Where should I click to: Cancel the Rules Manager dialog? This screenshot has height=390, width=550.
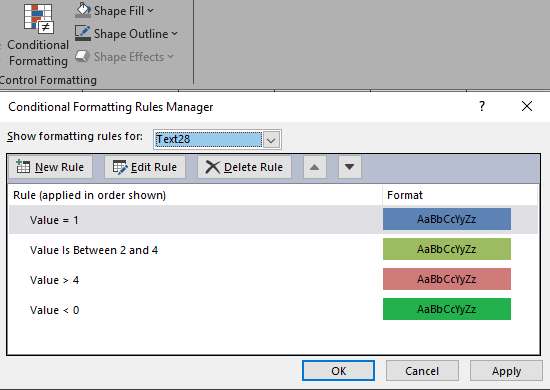(x=422, y=371)
